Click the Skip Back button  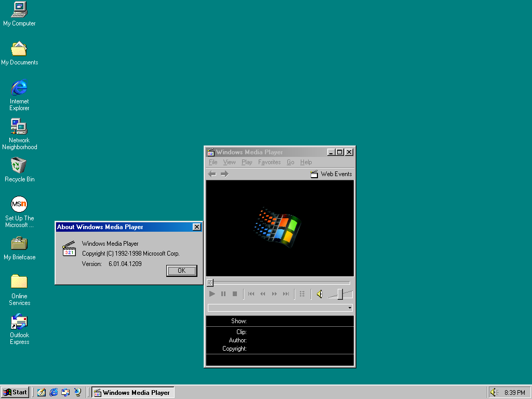(x=251, y=294)
